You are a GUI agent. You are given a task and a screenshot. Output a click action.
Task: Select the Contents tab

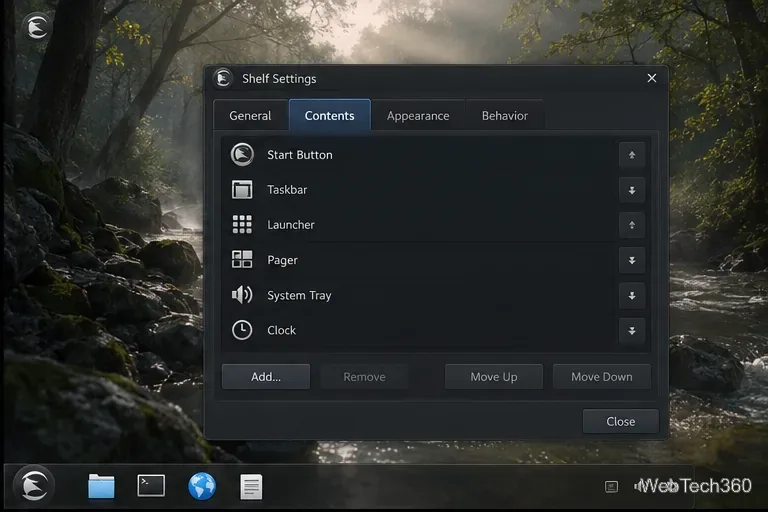(330, 115)
